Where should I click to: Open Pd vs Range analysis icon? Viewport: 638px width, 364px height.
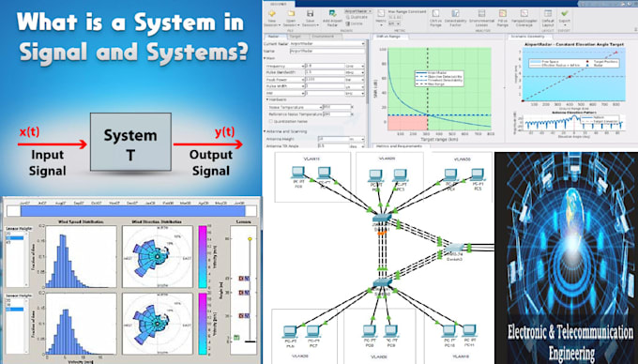(503, 14)
